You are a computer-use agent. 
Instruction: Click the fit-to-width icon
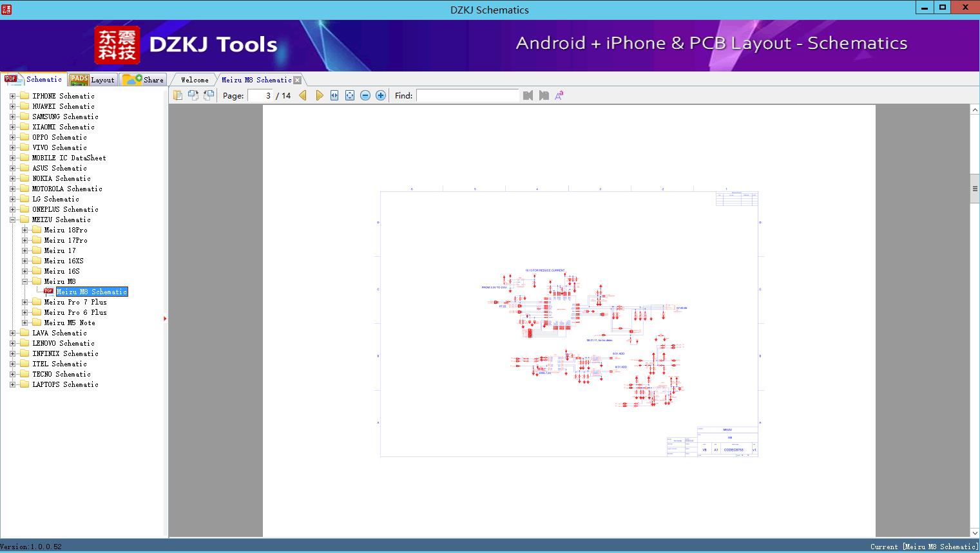pos(334,95)
